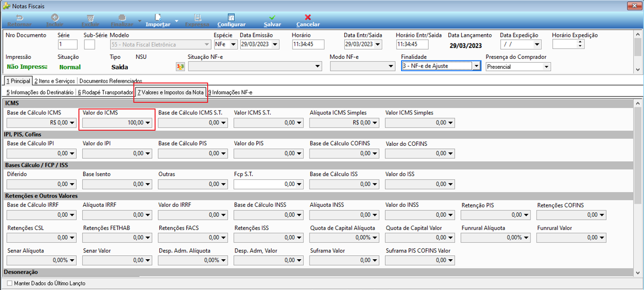Click the Senar Alíquota field

[41, 260]
